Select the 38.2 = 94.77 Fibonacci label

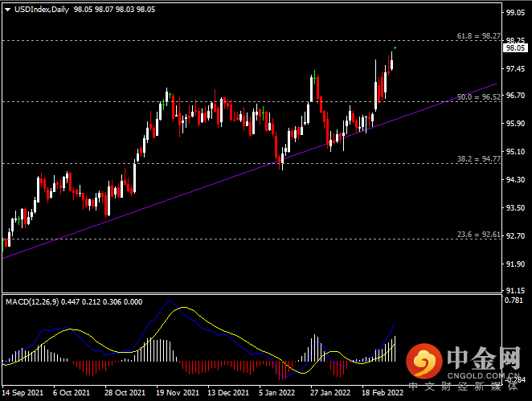[478, 159]
